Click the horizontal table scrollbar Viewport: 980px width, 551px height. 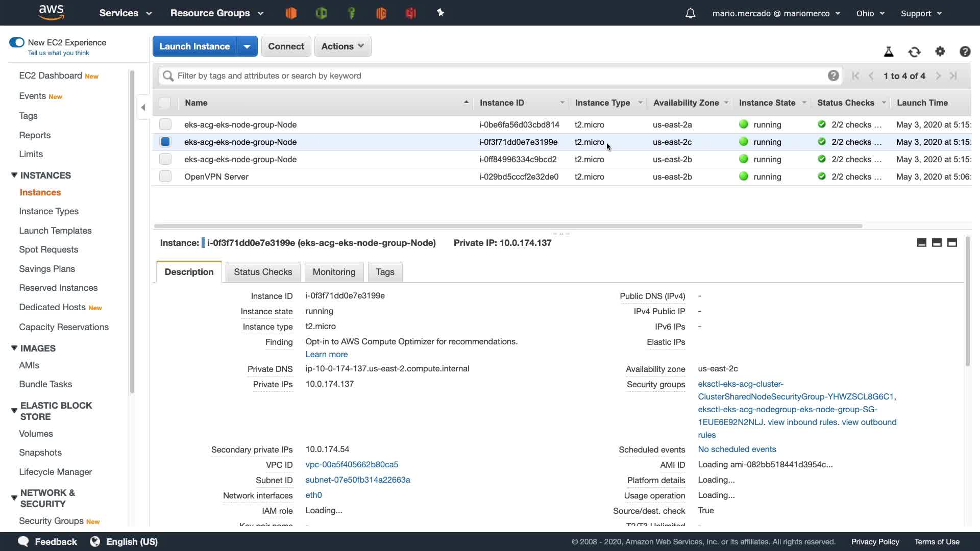pyautogui.click(x=508, y=226)
